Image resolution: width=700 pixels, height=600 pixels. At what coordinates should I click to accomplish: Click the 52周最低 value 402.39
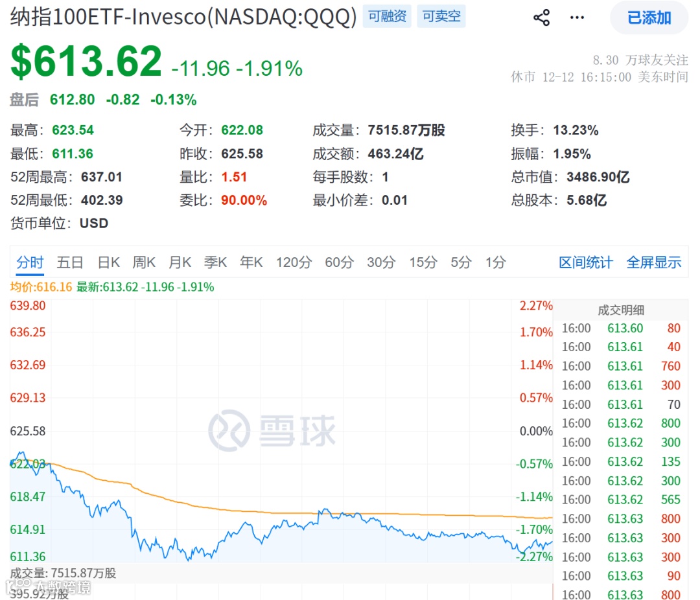(x=102, y=200)
